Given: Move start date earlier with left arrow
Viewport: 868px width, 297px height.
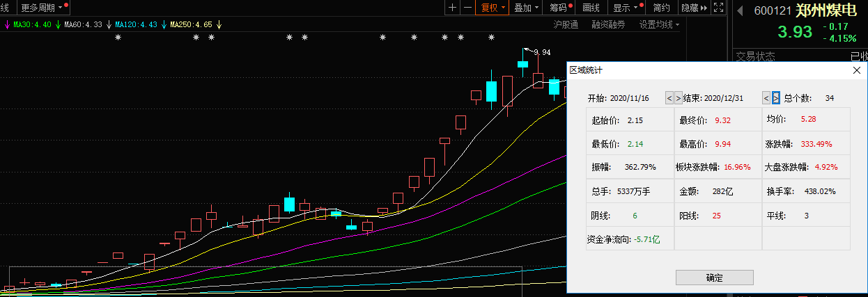Looking at the screenshot, I should pyautogui.click(x=669, y=98).
